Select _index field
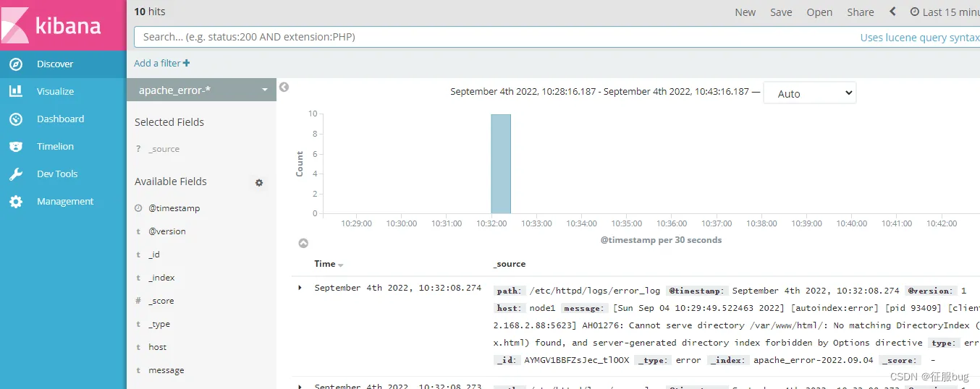 click(x=161, y=278)
